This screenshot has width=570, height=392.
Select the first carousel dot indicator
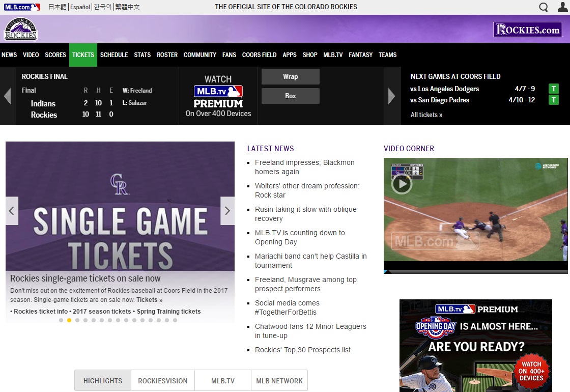[61, 320]
